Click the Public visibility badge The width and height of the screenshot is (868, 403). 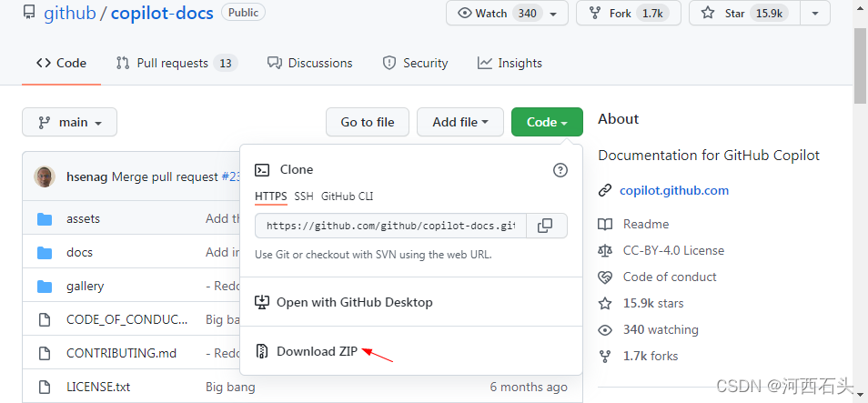(x=243, y=12)
